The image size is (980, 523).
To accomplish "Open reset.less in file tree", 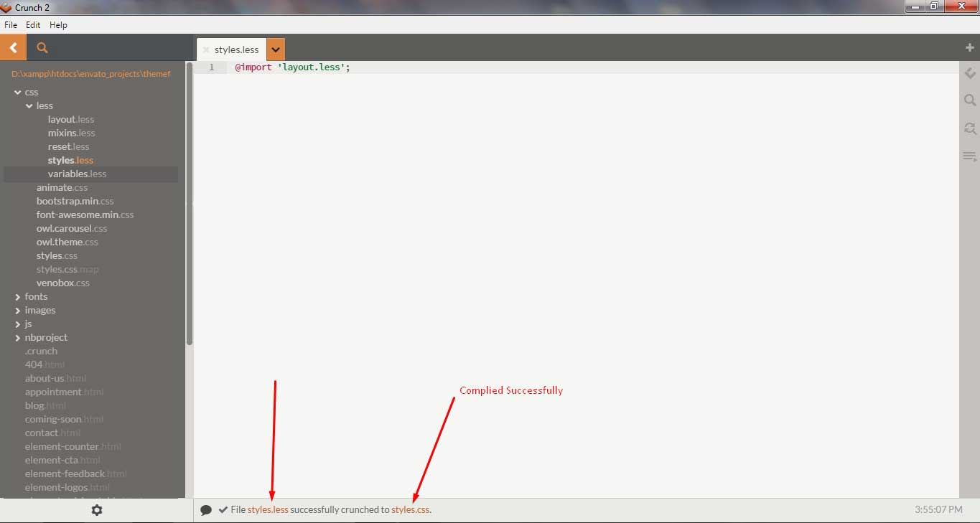I will click(69, 146).
